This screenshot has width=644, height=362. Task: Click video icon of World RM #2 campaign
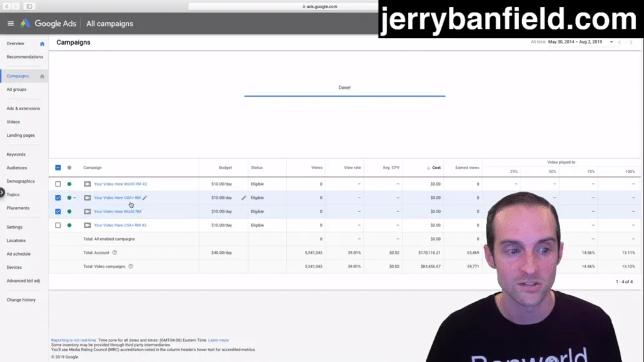[88, 184]
